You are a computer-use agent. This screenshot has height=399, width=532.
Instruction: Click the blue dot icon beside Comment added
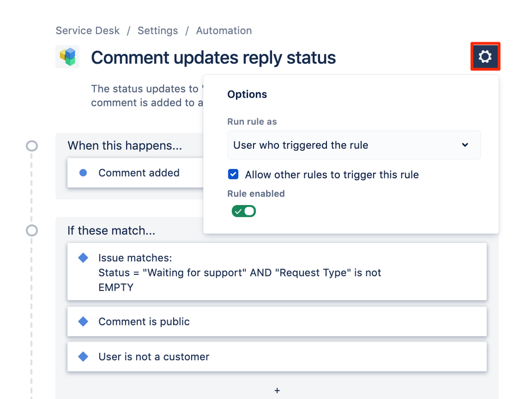[83, 173]
